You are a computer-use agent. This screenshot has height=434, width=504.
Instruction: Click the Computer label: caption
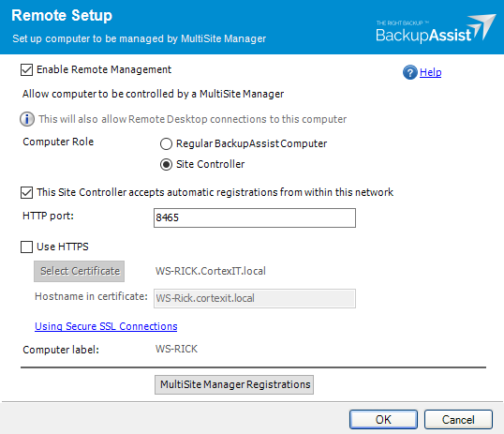tap(61, 350)
